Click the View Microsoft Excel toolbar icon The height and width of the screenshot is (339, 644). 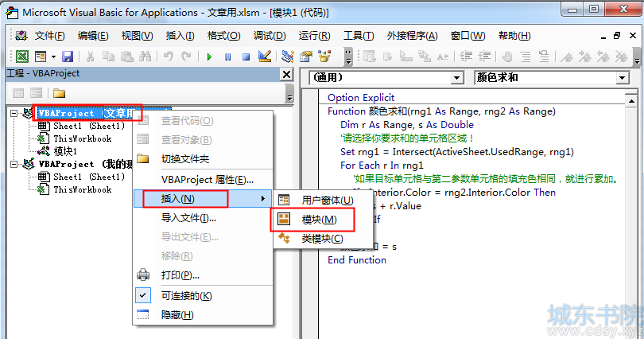coord(21,56)
